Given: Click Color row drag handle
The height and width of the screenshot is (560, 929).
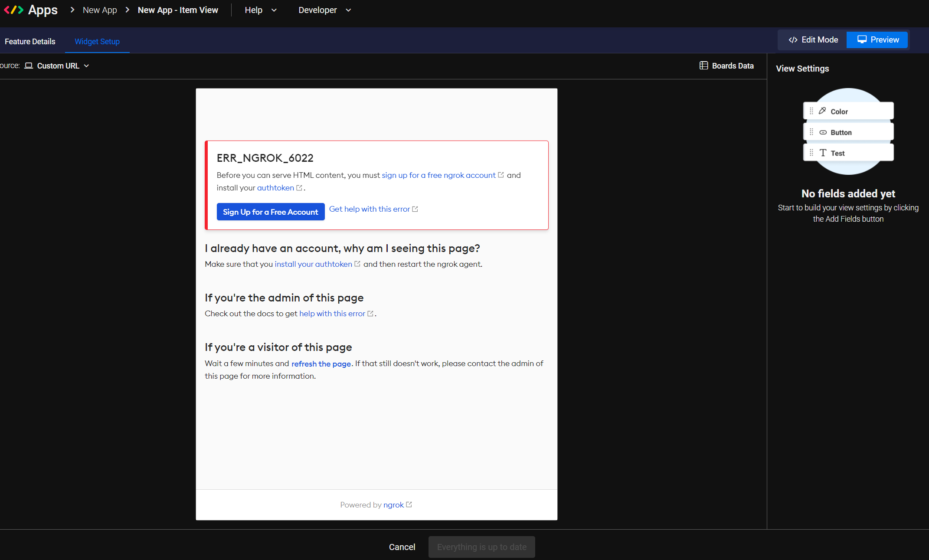Looking at the screenshot, I should [x=811, y=111].
